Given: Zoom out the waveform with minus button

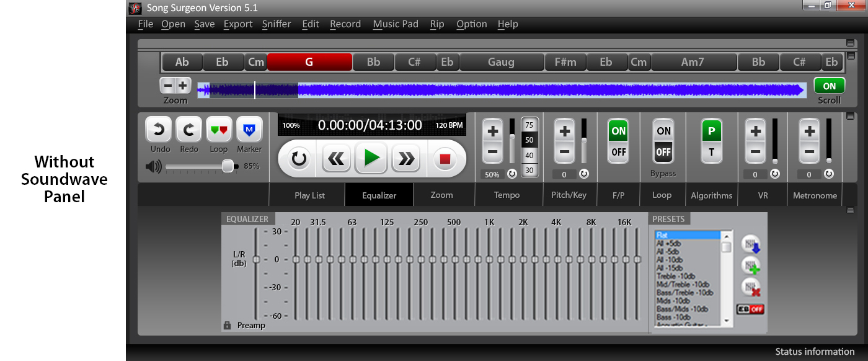Looking at the screenshot, I should pyautogui.click(x=167, y=86).
